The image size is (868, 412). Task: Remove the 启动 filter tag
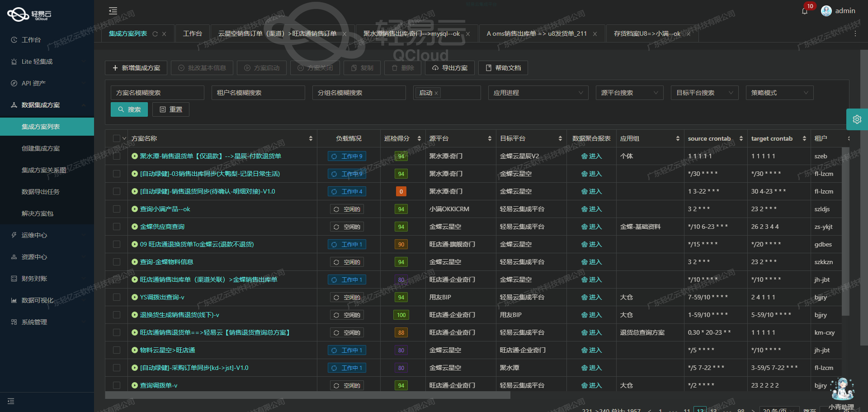point(436,93)
